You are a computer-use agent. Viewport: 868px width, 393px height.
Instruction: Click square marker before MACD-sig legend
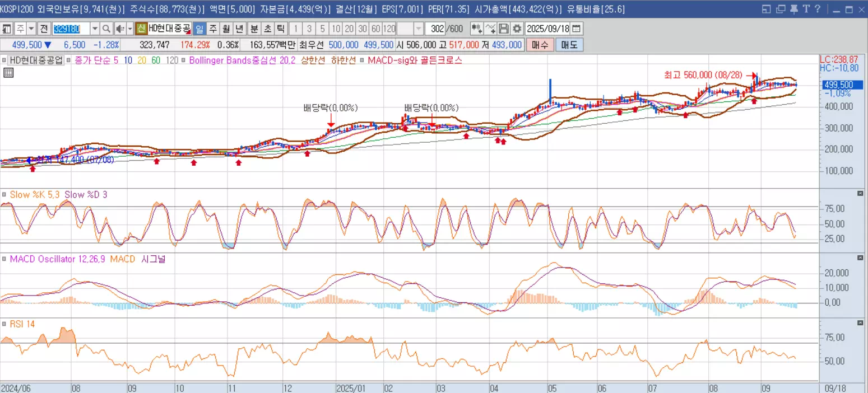pos(363,60)
